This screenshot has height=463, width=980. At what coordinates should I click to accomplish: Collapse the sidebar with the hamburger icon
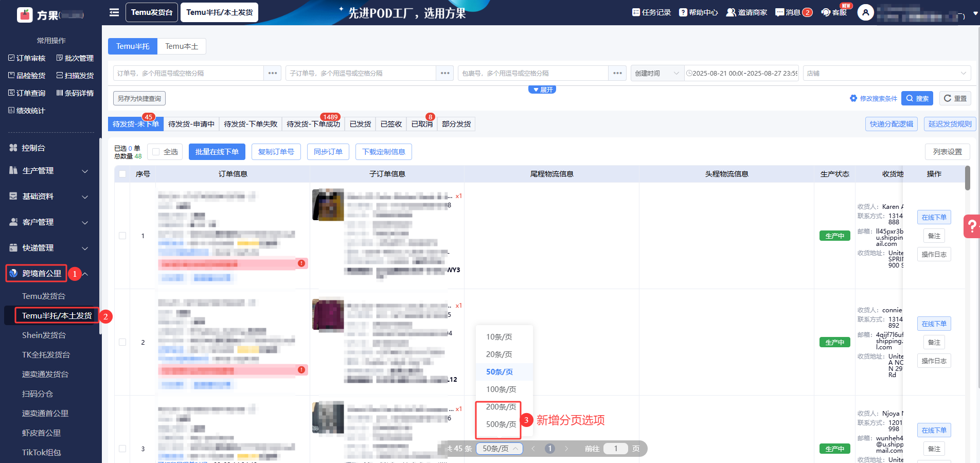point(114,12)
